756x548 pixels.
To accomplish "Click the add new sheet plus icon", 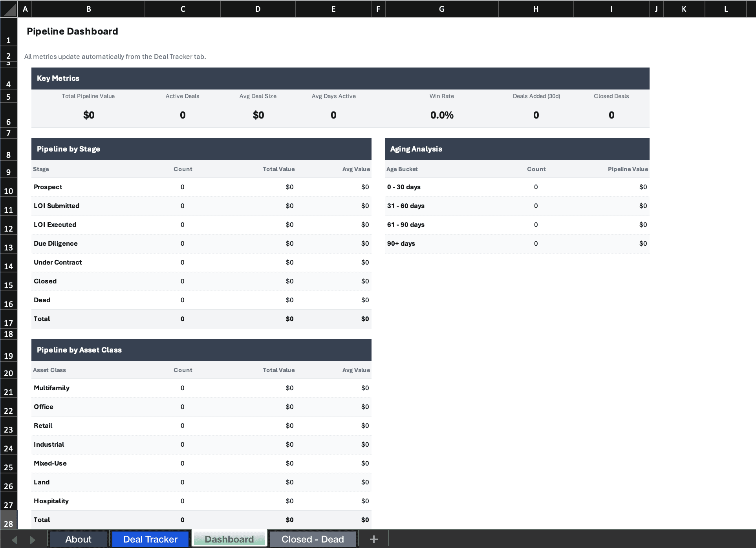I will tap(373, 539).
